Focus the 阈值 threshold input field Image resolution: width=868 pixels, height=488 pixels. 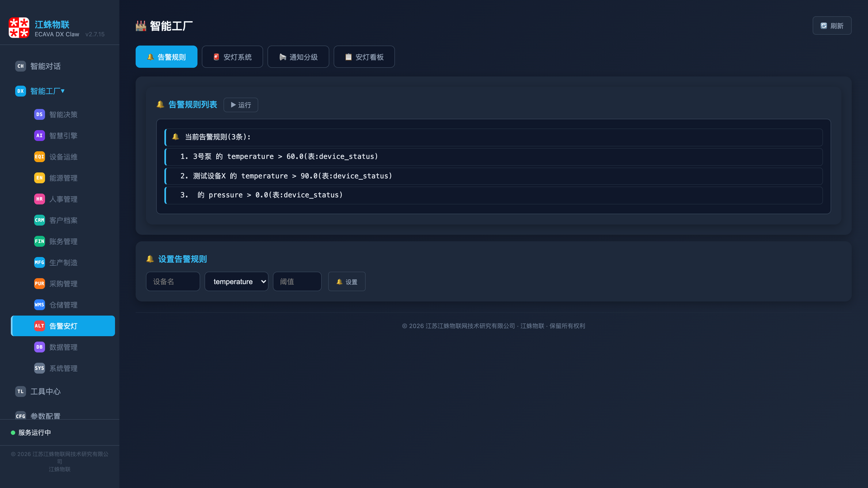297,282
